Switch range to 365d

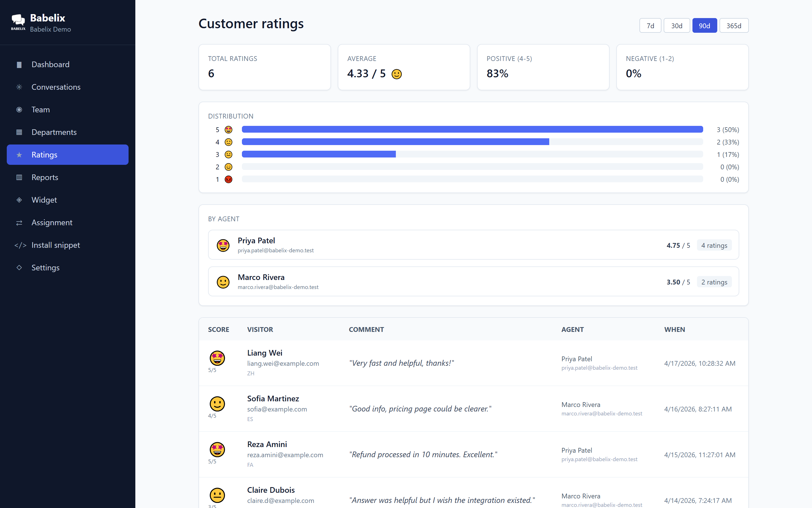(734, 25)
